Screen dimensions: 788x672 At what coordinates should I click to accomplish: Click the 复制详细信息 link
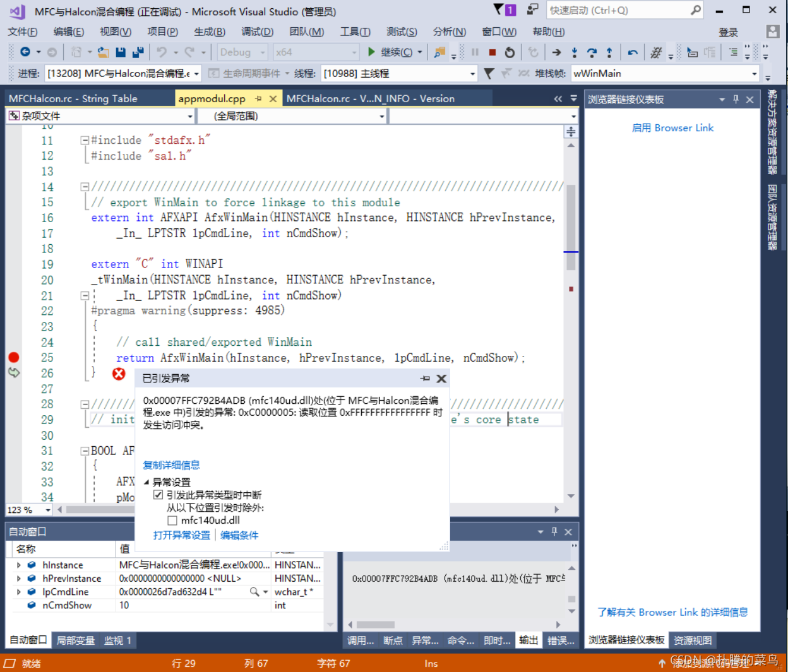click(171, 465)
